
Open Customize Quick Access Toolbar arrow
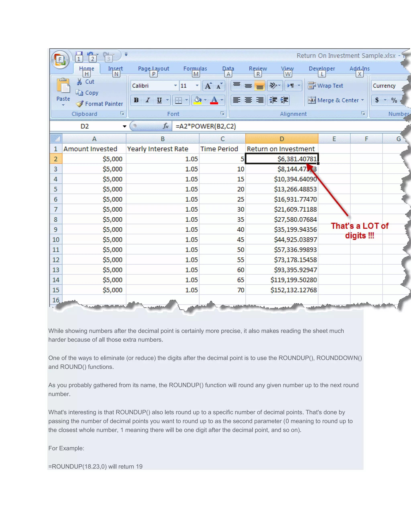(x=126, y=55)
